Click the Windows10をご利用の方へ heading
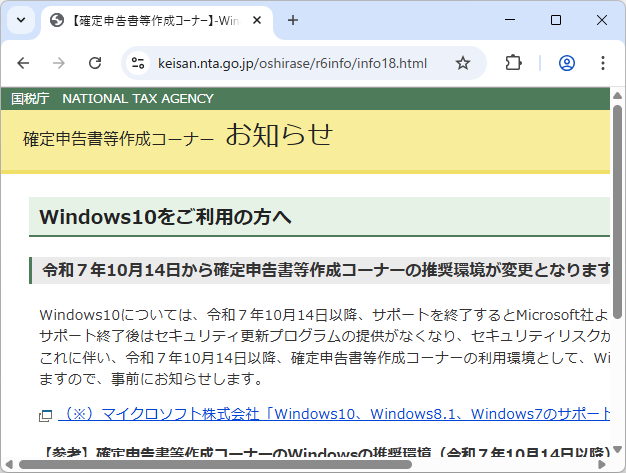The width and height of the screenshot is (626, 473). pos(165,217)
